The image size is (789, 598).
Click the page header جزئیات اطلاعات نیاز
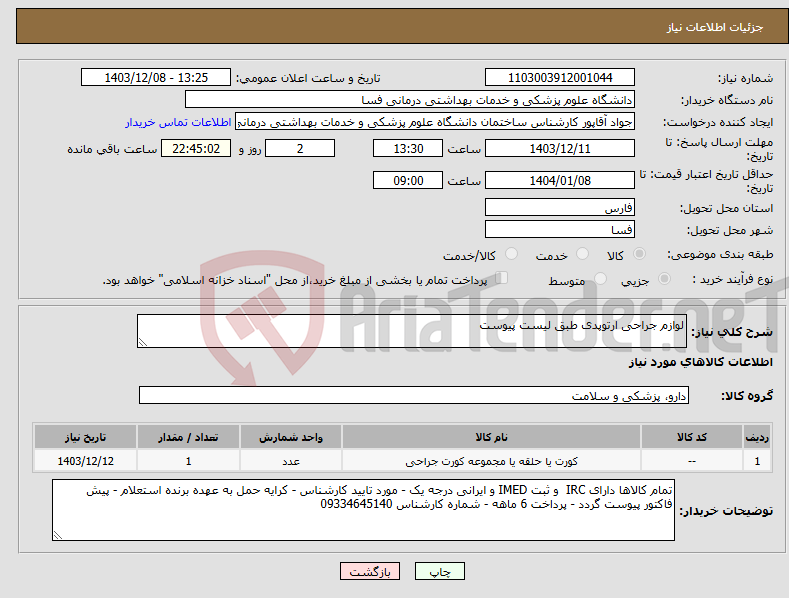tap(715, 27)
